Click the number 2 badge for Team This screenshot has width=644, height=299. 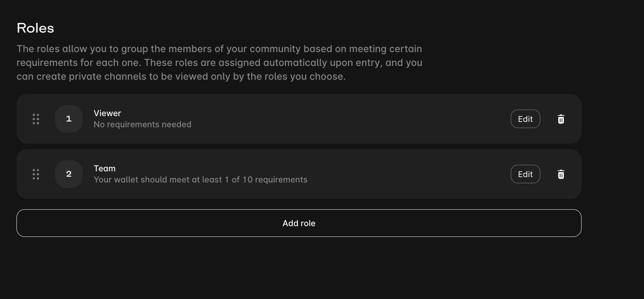click(x=69, y=174)
